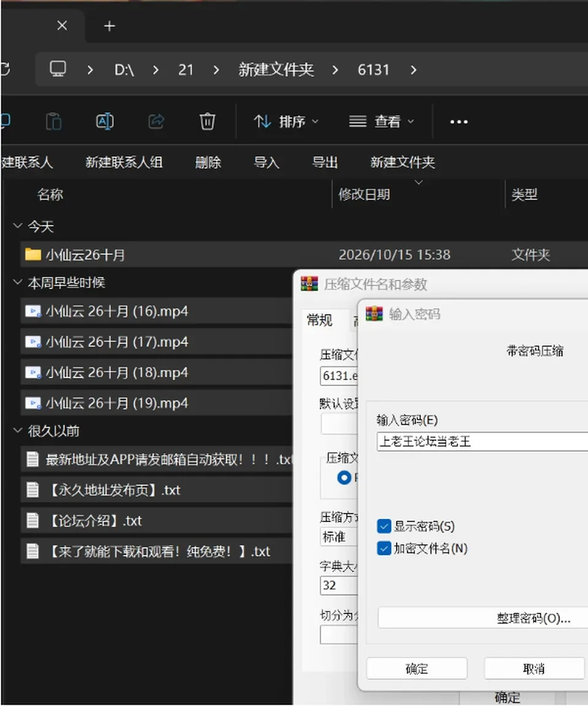588x706 pixels.
Task: Click 新建联系人组 in the command row
Action: pos(124,162)
